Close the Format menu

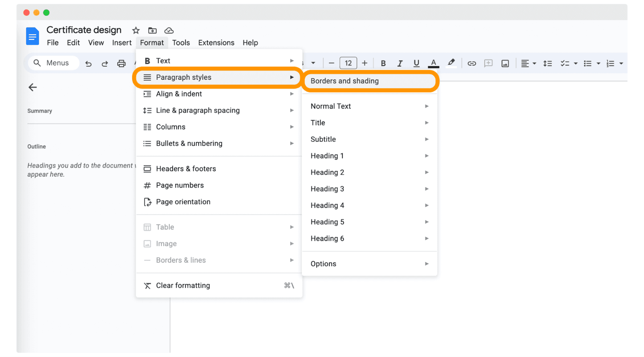point(152,43)
